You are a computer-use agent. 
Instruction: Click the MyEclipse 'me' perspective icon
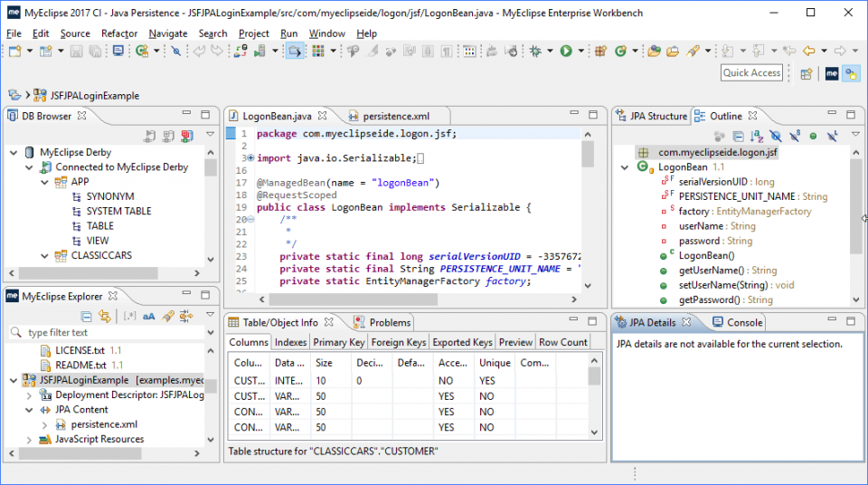pyautogui.click(x=832, y=73)
